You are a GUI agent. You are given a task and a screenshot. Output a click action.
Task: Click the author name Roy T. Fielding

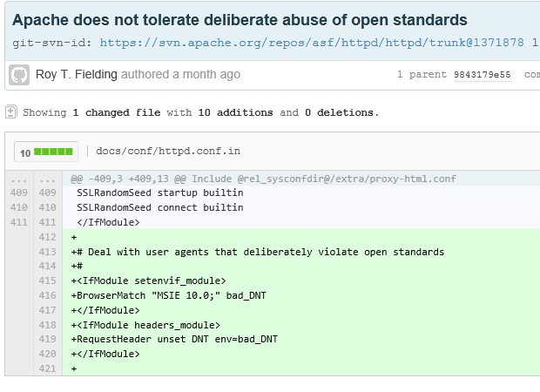77,74
